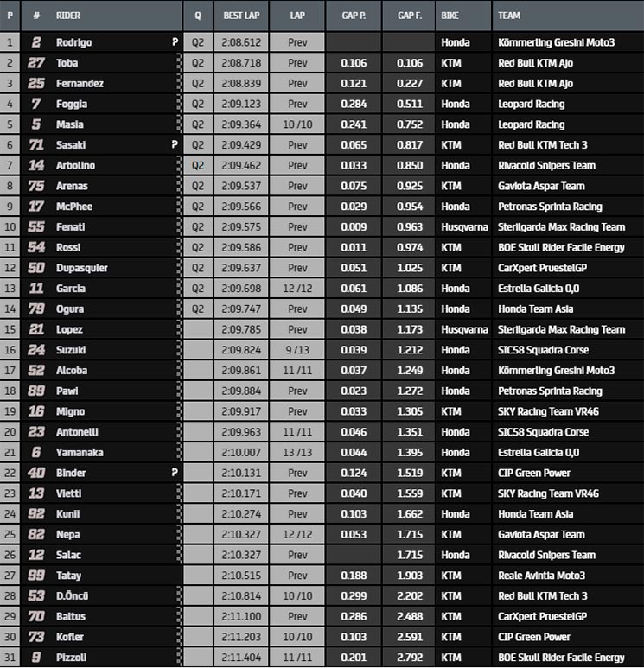644x668 pixels.
Task: Click the LAP column header
Action: 297,16
